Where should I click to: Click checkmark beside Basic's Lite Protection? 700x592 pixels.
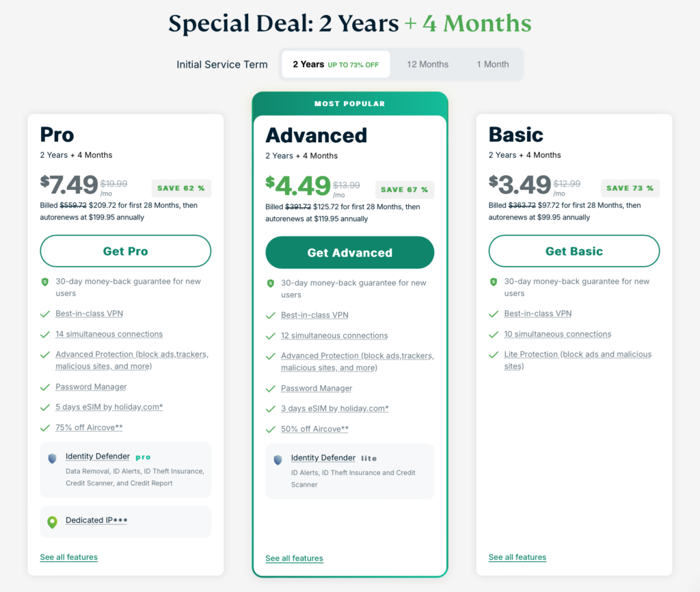point(494,355)
